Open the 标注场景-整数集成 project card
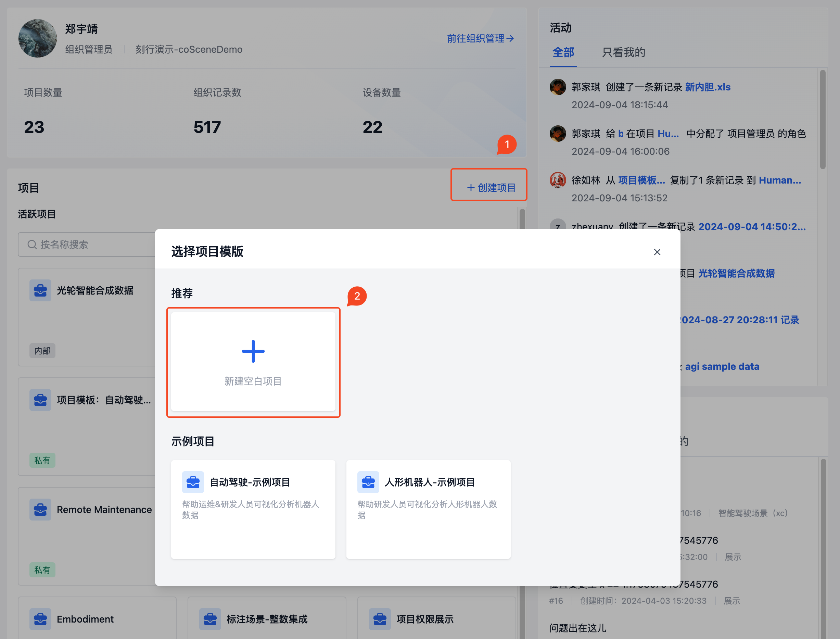Screen dimensions: 840x639 [x=267, y=618]
